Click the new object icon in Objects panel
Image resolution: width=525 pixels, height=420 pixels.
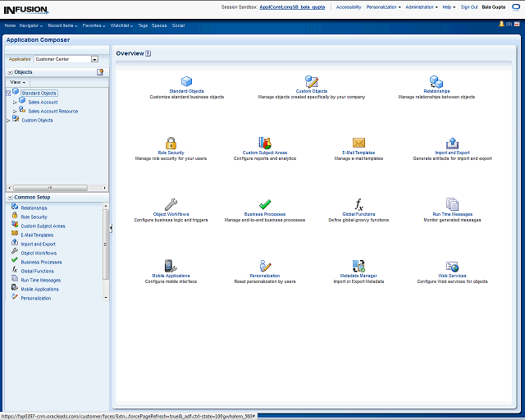[100, 72]
